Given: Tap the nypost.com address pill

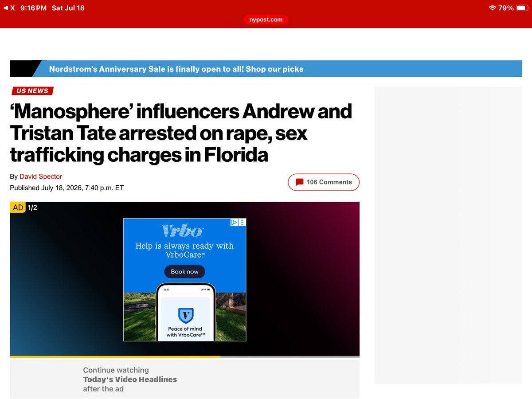Looking at the screenshot, I should [266, 20].
